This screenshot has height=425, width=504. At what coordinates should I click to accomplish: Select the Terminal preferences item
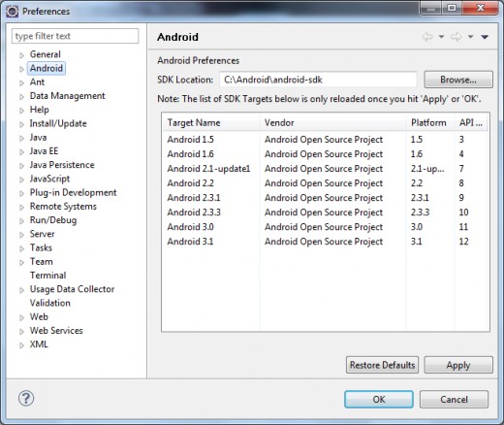coord(47,276)
